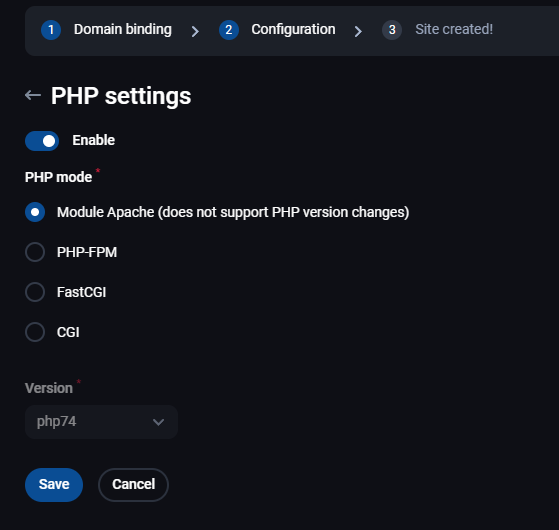Screen dimensions: 559x530
Task: Select the PHP-FPM radio button
Action: [35, 252]
